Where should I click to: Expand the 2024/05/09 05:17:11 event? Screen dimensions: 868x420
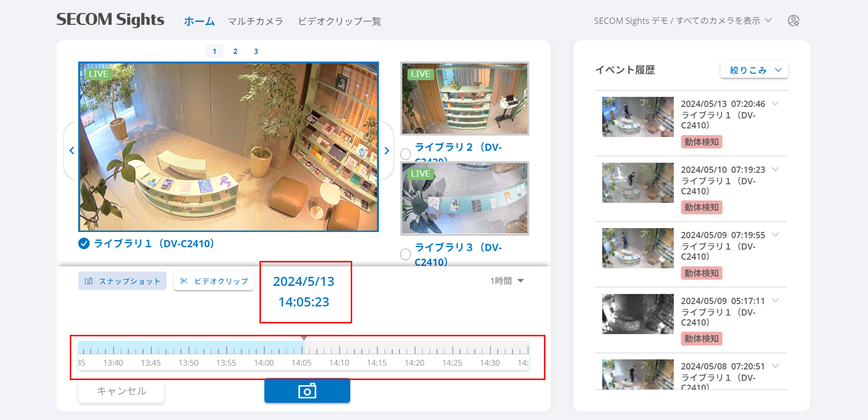[776, 300]
